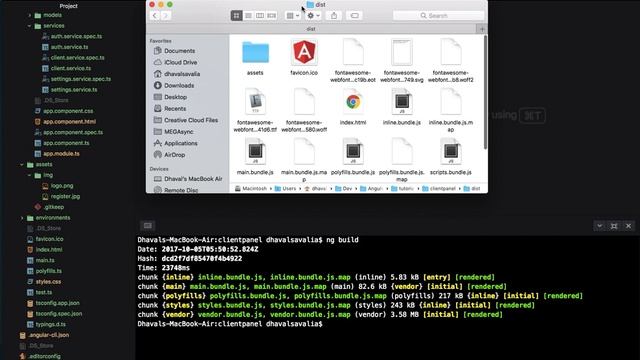Image resolution: width=640 pixels, height=360 pixels.
Task: Select the favicon.ico Angular icon file
Action: click(304, 52)
